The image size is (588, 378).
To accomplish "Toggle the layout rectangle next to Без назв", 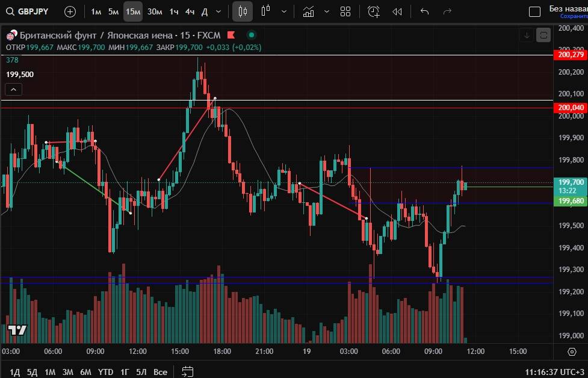I will [534, 11].
